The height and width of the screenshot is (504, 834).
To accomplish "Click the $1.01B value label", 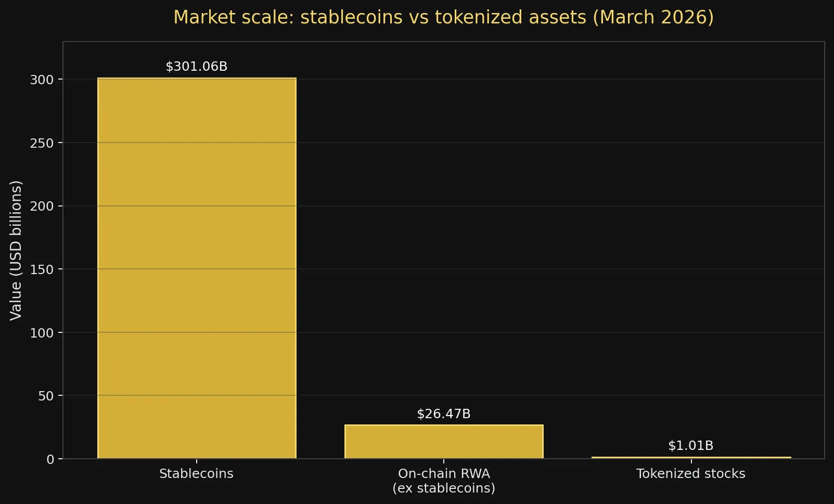I will 691,446.
